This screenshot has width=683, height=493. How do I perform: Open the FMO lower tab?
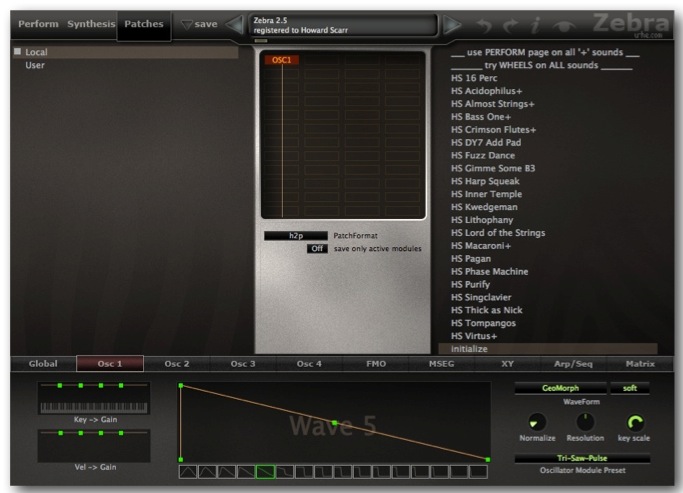pos(376,364)
